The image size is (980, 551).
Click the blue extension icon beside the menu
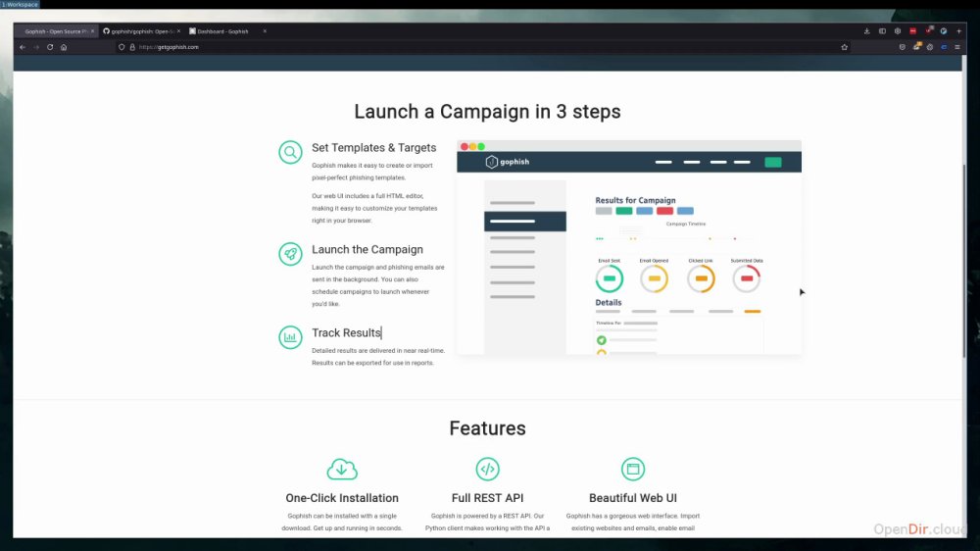(944, 47)
